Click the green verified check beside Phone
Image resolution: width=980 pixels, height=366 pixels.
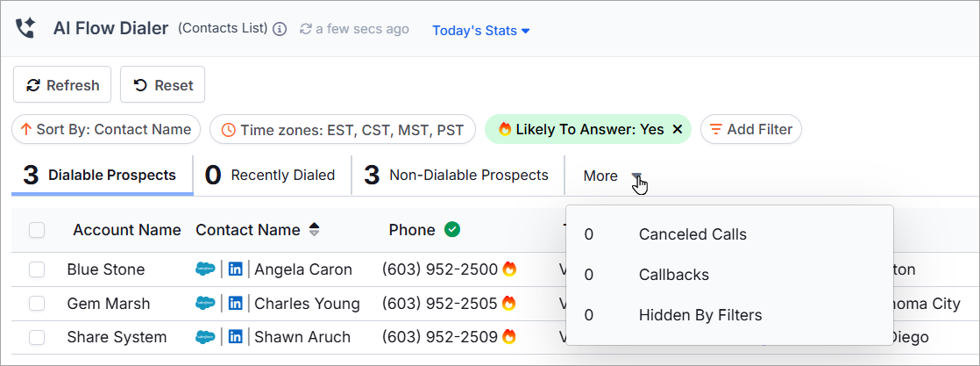point(452,230)
